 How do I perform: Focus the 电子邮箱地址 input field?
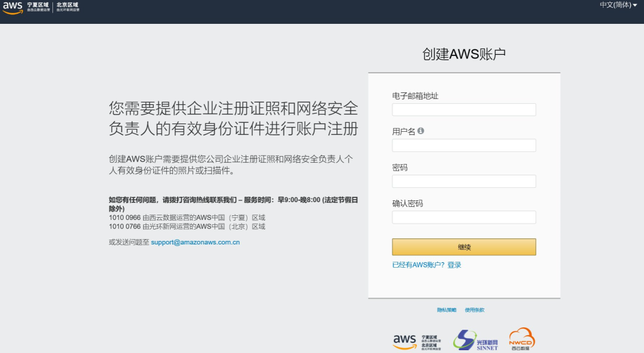point(464,110)
